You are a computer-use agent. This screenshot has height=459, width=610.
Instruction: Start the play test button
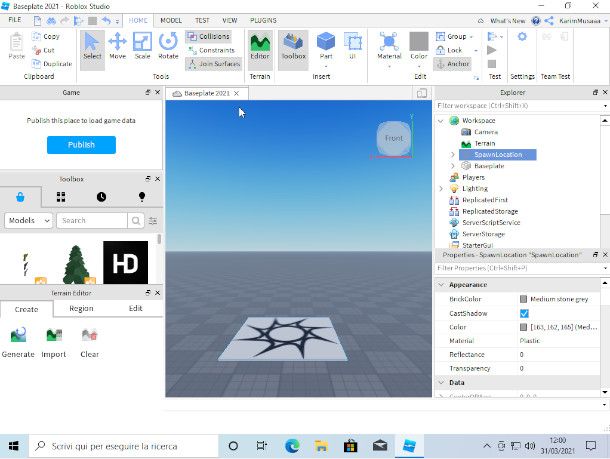(492, 50)
